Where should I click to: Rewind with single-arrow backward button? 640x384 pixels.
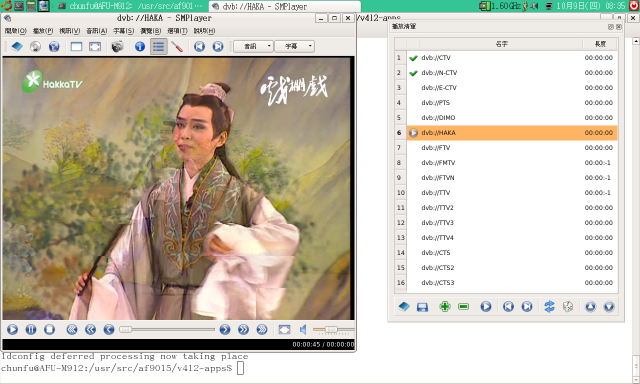click(109, 329)
